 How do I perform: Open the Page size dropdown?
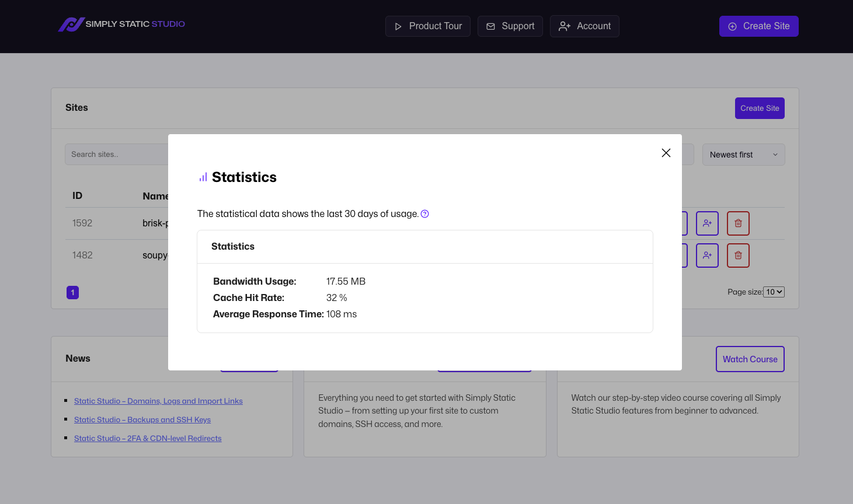774,292
